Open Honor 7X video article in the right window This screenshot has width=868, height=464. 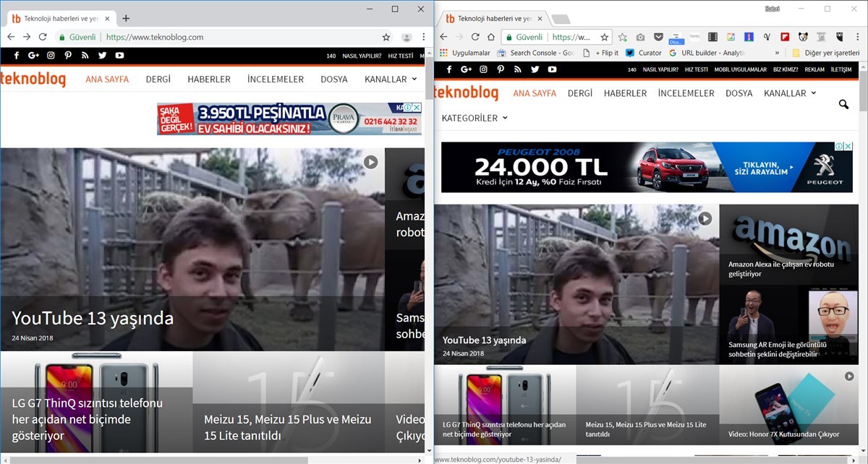coord(789,405)
